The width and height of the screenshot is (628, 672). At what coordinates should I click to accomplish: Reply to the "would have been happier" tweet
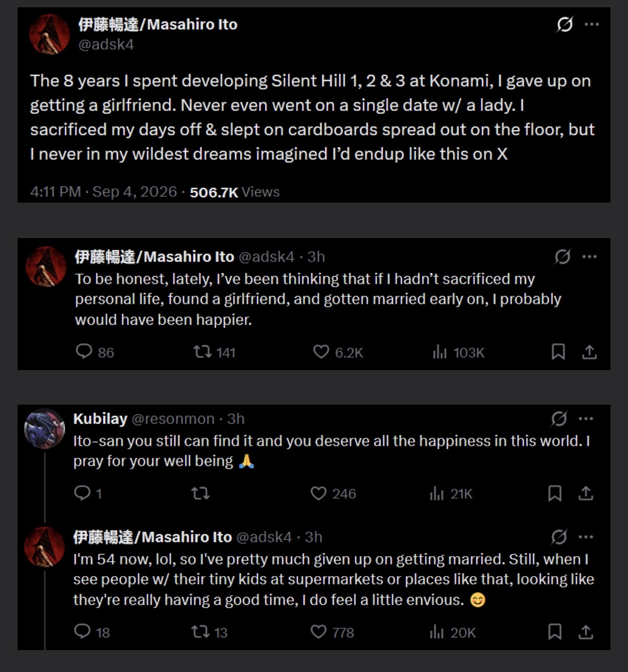coord(84,352)
